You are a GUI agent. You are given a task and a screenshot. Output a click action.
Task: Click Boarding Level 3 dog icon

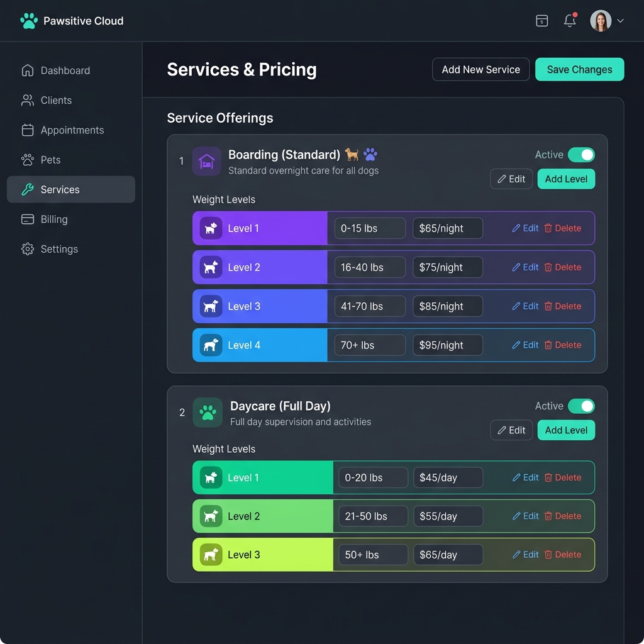click(211, 306)
